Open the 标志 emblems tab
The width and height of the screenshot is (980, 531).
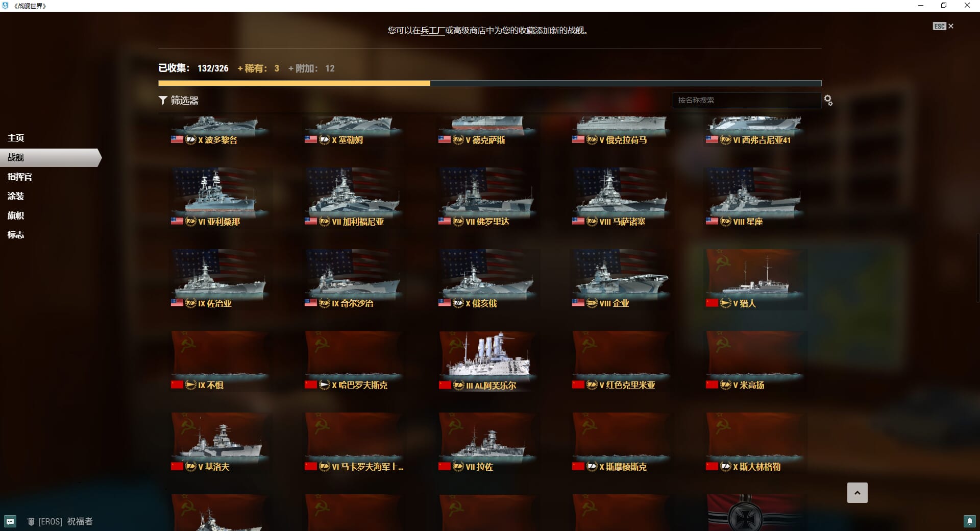(x=16, y=235)
